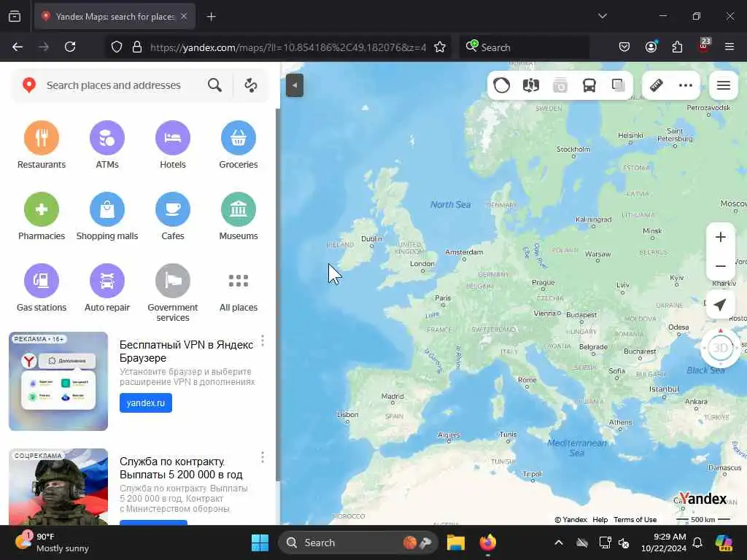
Task: Open the Restaurants category
Action: click(x=42, y=145)
